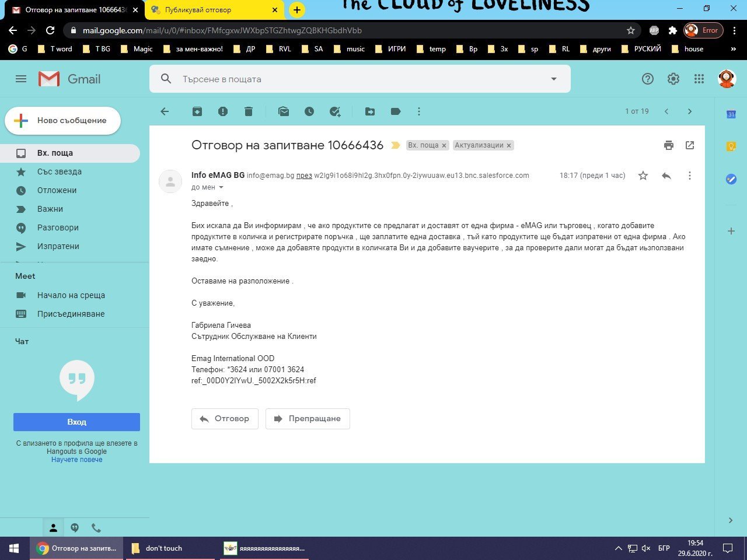Click the blue 'Вход' Hangouts button
The image size is (747, 560).
tap(76, 422)
